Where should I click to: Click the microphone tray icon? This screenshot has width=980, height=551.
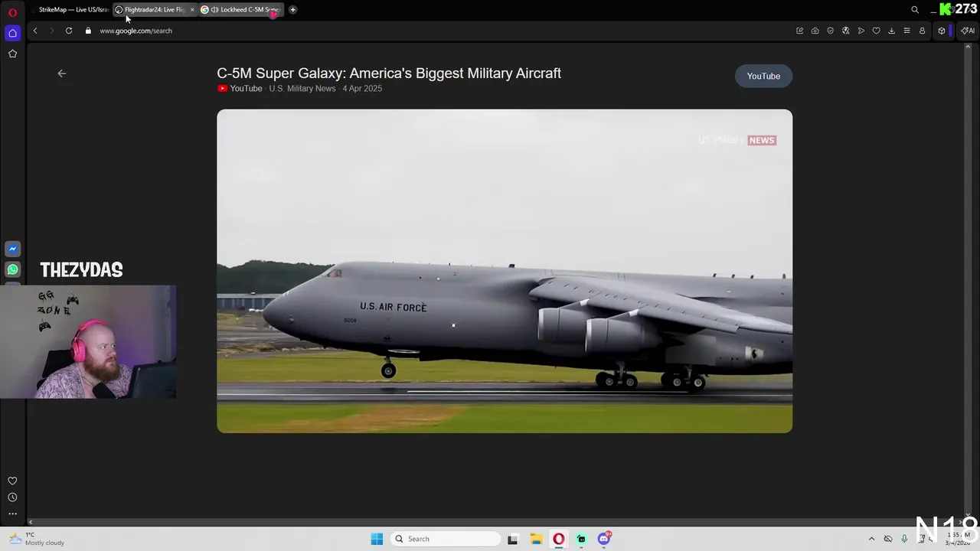pos(905,539)
